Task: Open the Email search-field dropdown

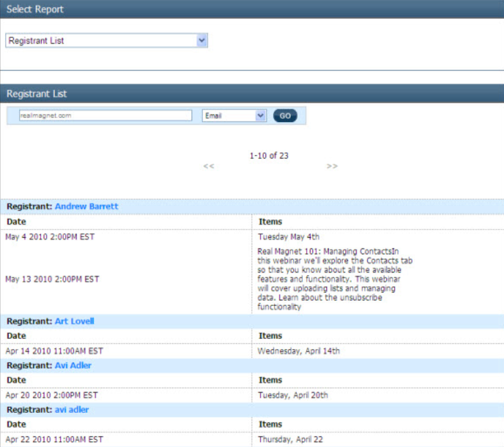Action: (x=234, y=116)
